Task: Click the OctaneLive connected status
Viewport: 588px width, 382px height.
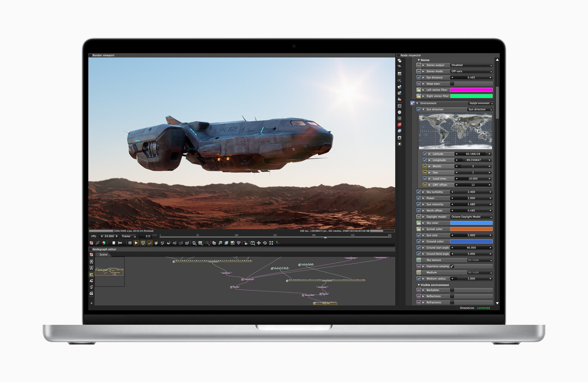Action: coord(483,308)
